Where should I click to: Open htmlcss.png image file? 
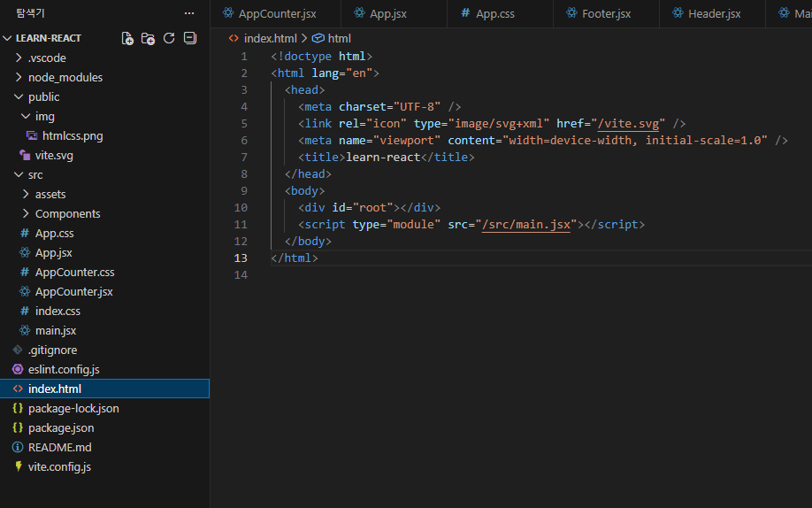point(72,135)
